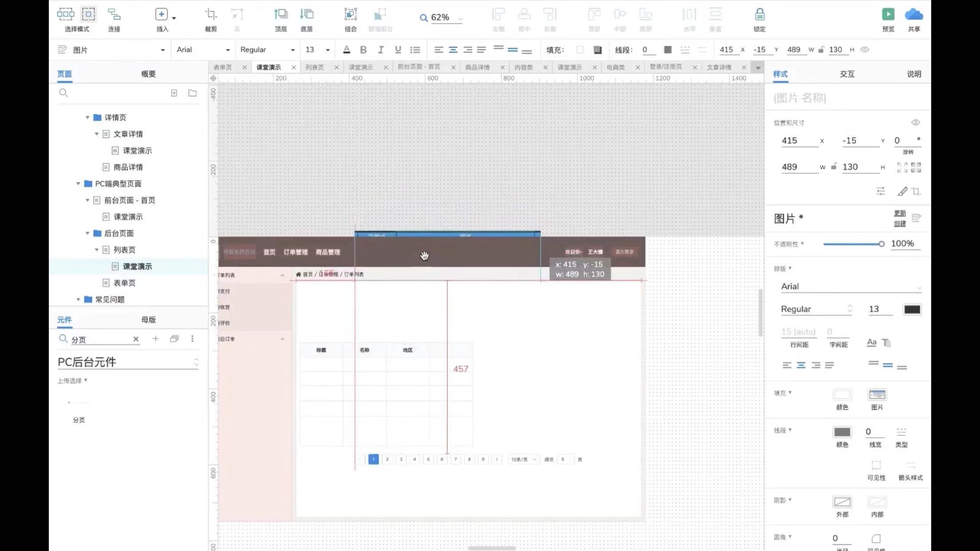Open the 母版 tab
The image size is (980, 551).
pyautogui.click(x=148, y=319)
